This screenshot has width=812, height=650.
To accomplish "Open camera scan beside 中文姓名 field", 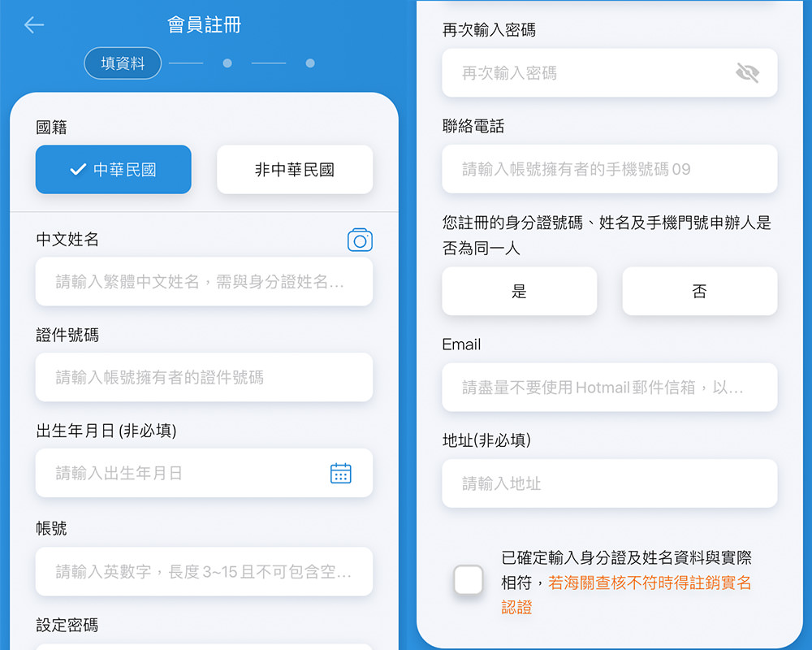I will tap(360, 240).
